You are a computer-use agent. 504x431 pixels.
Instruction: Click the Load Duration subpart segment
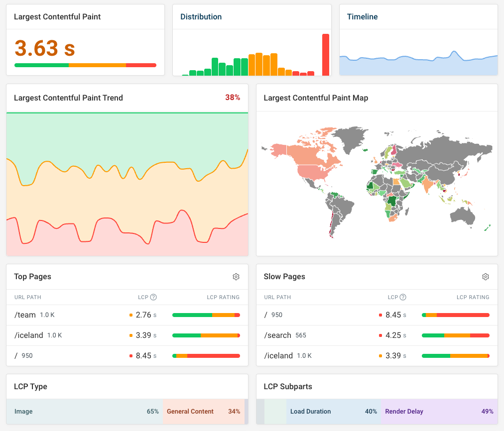coord(334,412)
